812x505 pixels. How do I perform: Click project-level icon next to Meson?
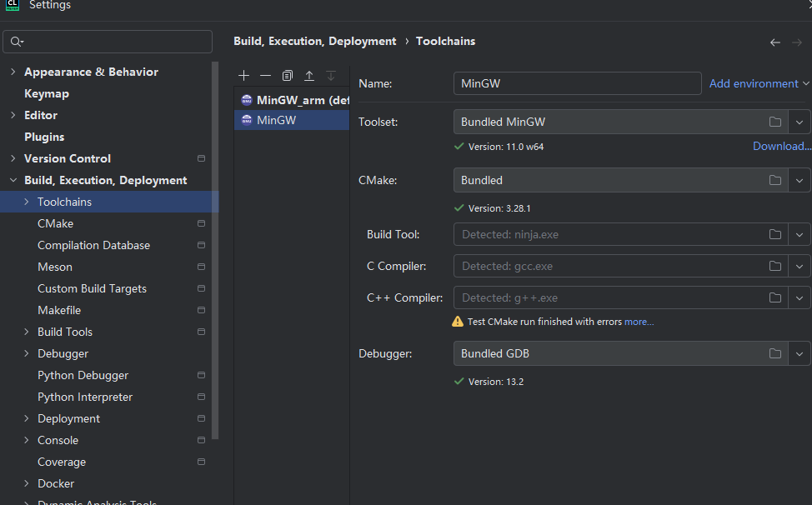click(x=202, y=267)
